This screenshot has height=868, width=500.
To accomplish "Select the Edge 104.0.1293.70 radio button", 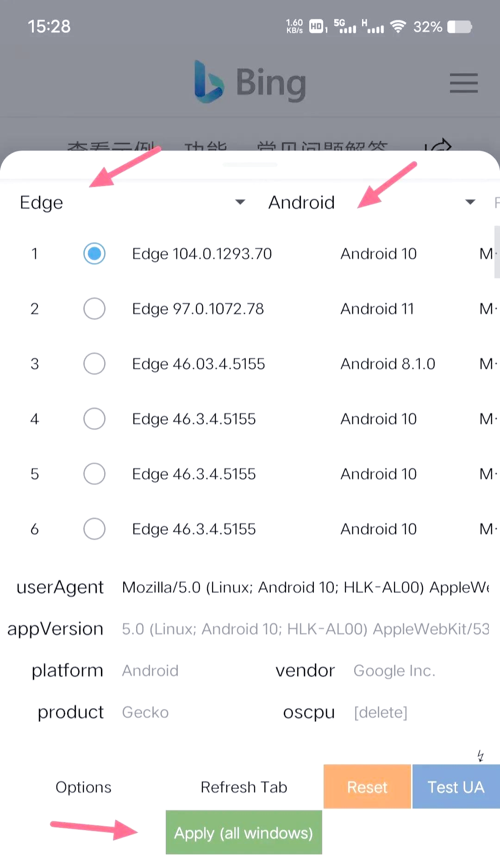I will pos(94,254).
